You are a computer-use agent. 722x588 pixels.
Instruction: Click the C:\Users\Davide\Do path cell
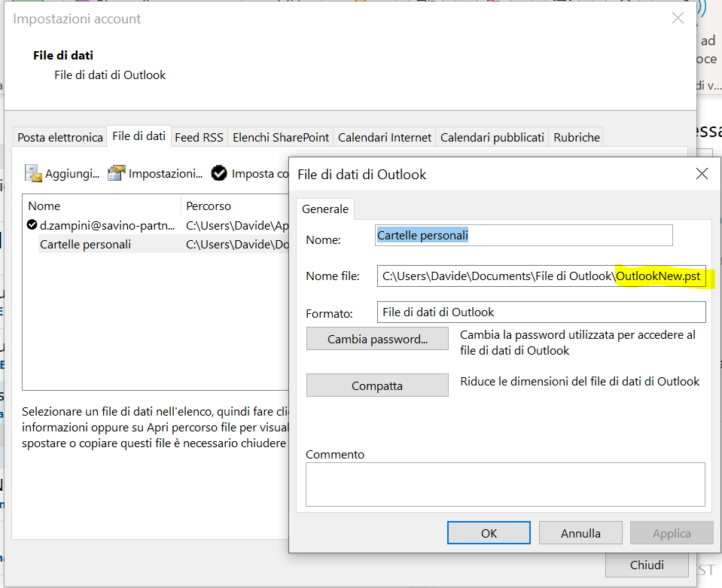pyautogui.click(x=237, y=244)
